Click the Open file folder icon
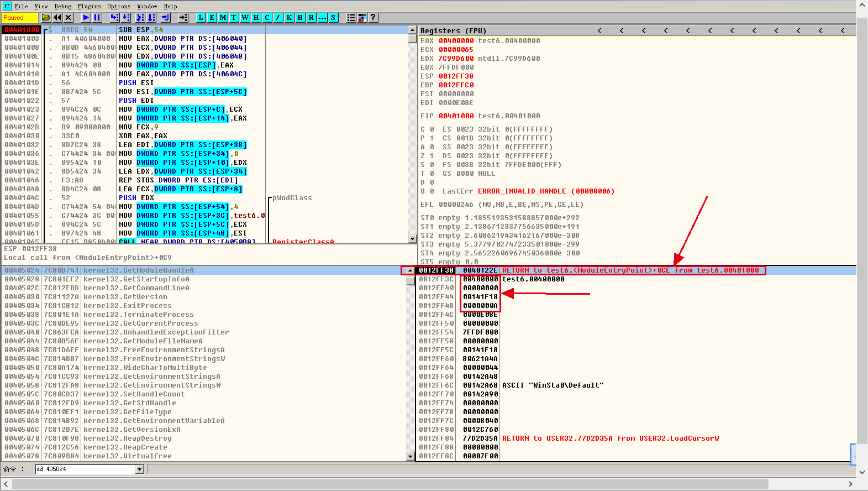This screenshot has width=868, height=491. click(46, 18)
